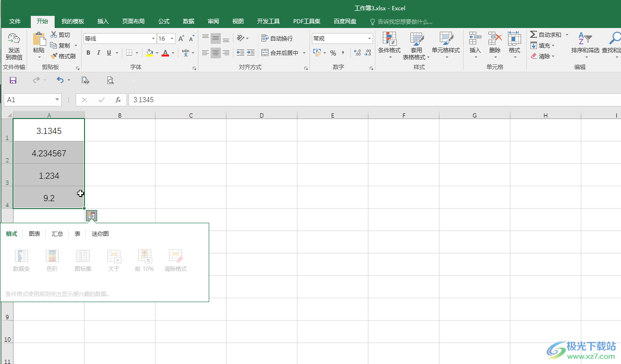Open 单元格样式 (Cell Styles) menu

446,46
